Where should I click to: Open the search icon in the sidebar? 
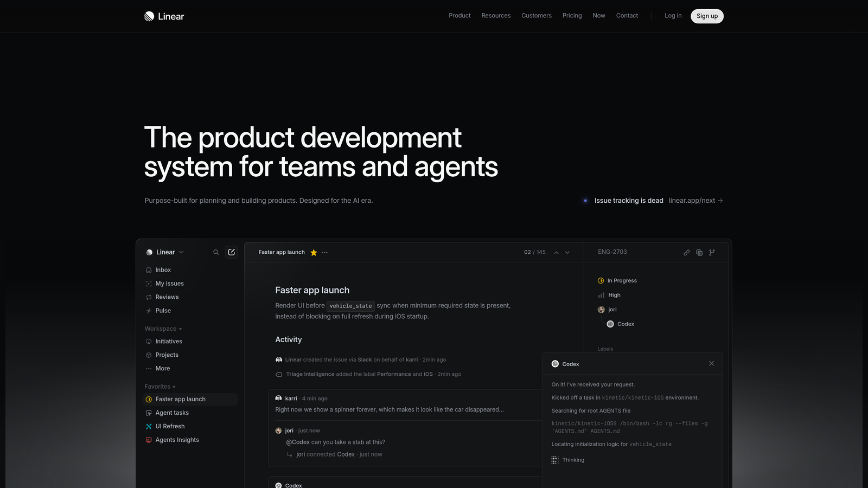[x=216, y=252]
